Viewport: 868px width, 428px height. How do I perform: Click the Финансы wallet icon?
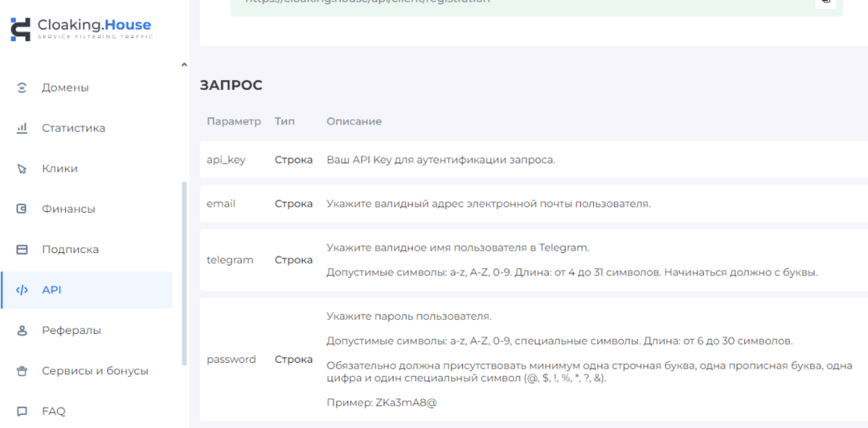(23, 209)
